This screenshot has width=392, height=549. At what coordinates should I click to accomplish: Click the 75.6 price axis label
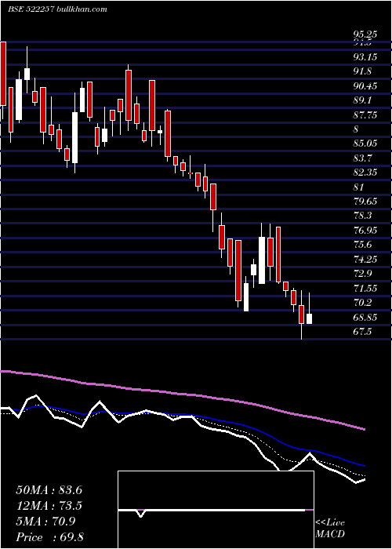pos(362,245)
